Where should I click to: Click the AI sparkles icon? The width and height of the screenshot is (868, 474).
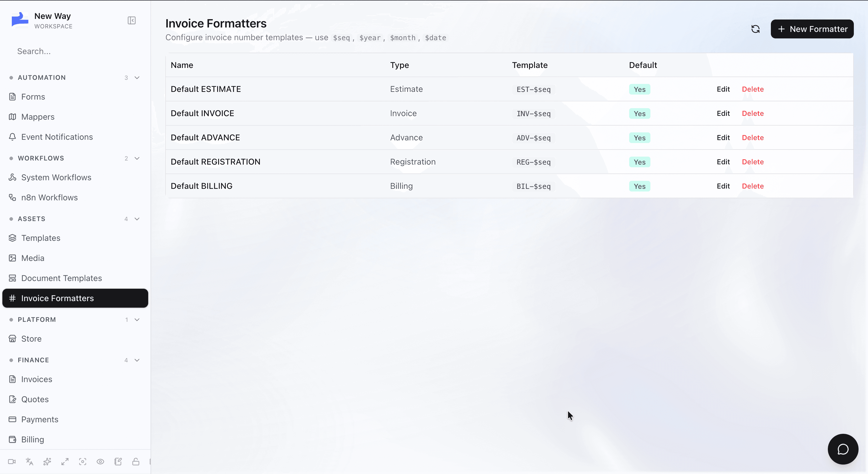[x=47, y=462]
